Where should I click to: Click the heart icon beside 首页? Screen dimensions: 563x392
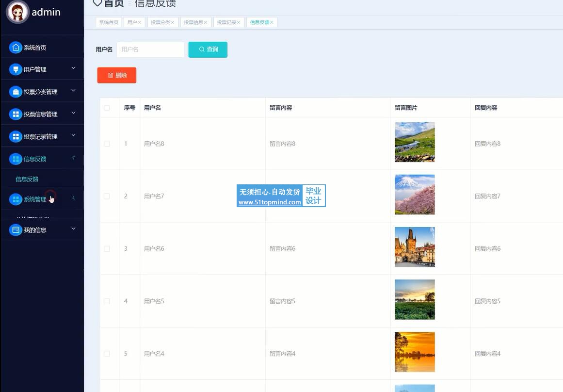[97, 3]
